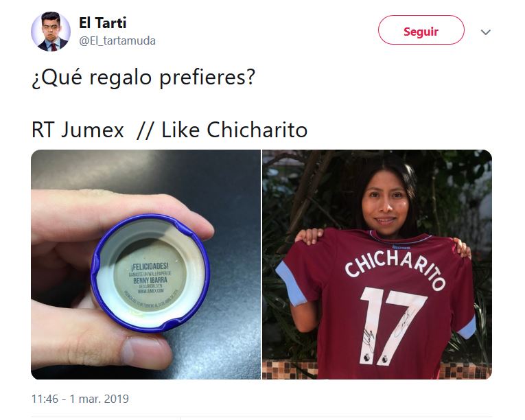Click the word Jumex in the tweet
Screen dimensions: 525x420
coord(93,130)
